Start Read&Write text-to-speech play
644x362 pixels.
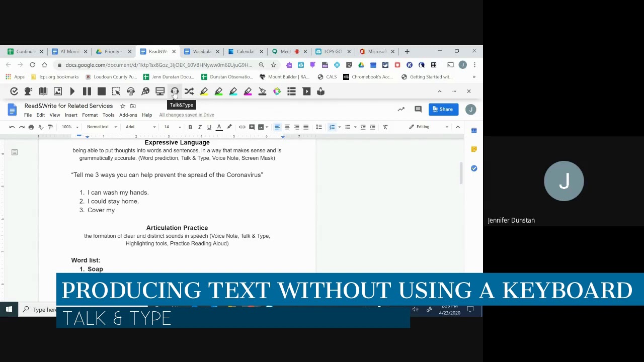pos(72,92)
